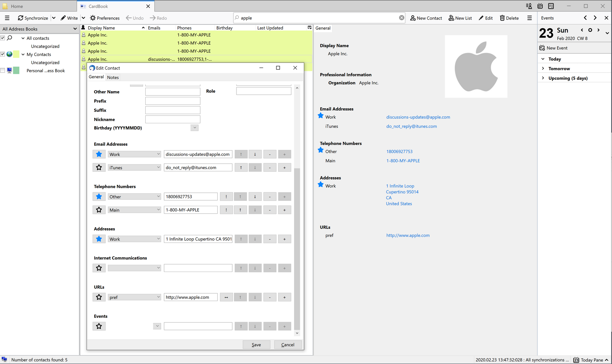Validate the 18006927753 phone number
This screenshot has width=612, height=364.
click(x=226, y=197)
